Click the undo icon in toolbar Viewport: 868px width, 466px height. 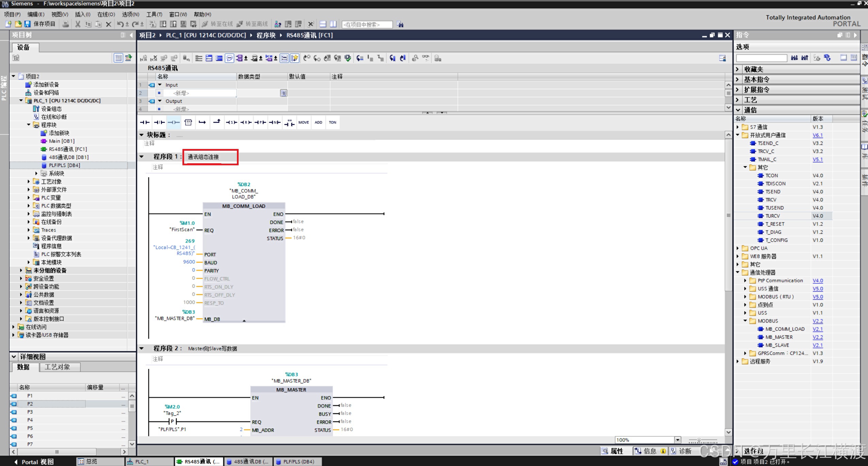120,24
